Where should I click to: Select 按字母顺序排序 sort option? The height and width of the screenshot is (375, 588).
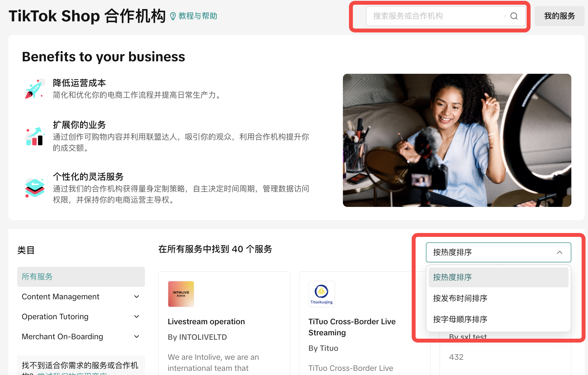(460, 320)
